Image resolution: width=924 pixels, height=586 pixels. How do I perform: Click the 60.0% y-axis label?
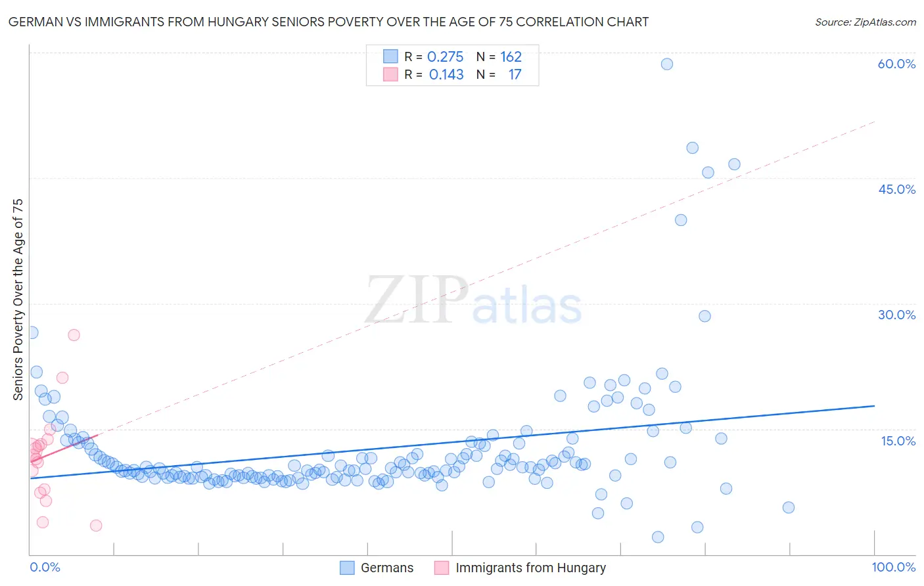(x=896, y=64)
